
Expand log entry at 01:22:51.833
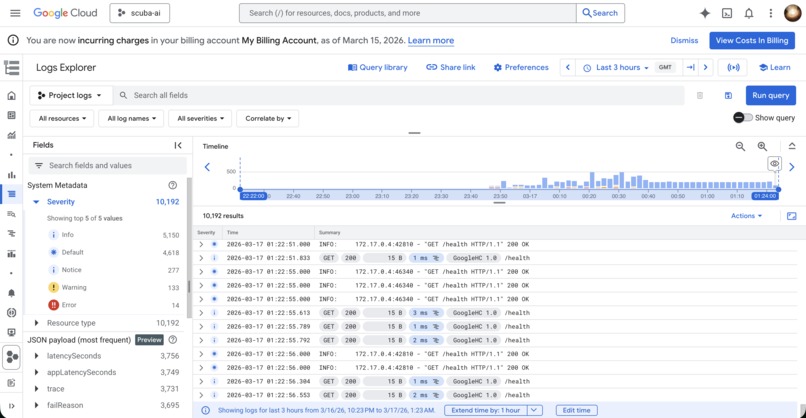(x=201, y=258)
